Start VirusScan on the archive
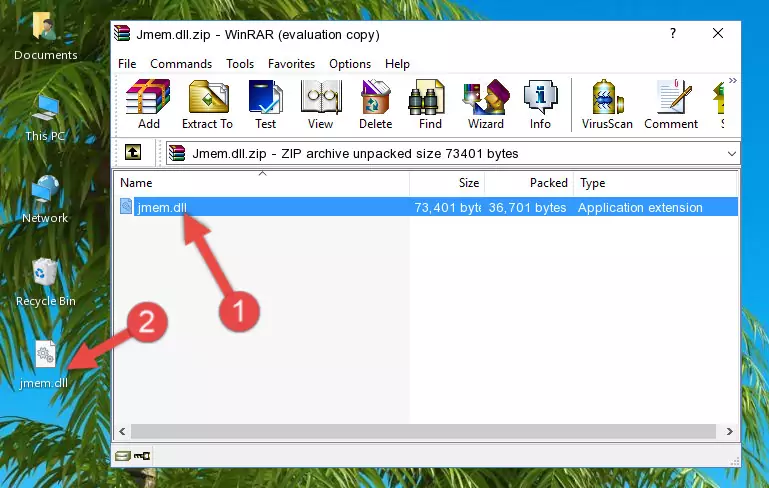The image size is (769, 488). coord(607,104)
